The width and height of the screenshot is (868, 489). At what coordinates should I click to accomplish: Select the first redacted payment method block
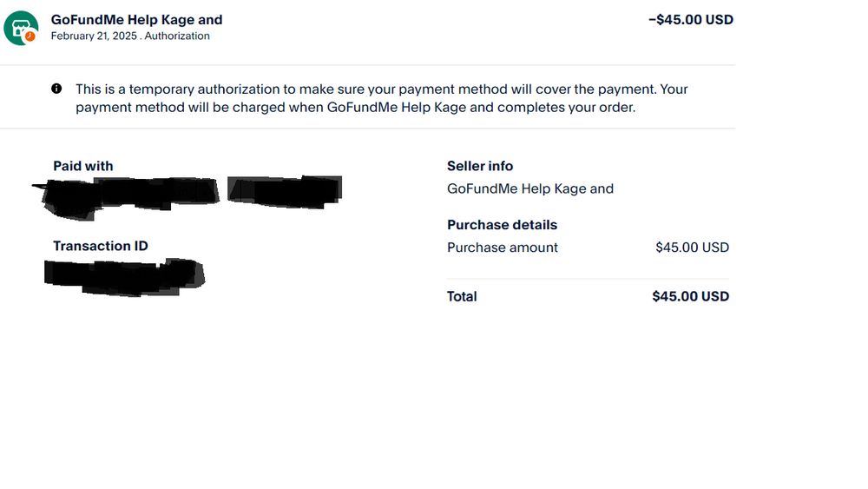(x=126, y=194)
